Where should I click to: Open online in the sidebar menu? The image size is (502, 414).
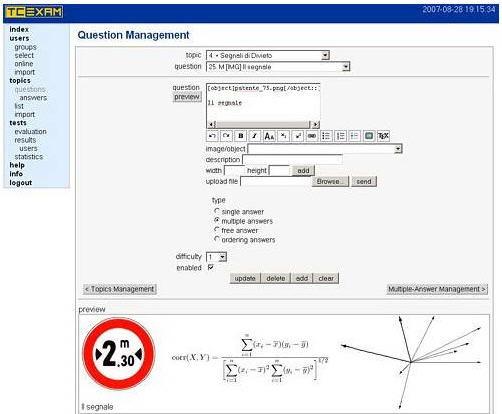[x=24, y=64]
